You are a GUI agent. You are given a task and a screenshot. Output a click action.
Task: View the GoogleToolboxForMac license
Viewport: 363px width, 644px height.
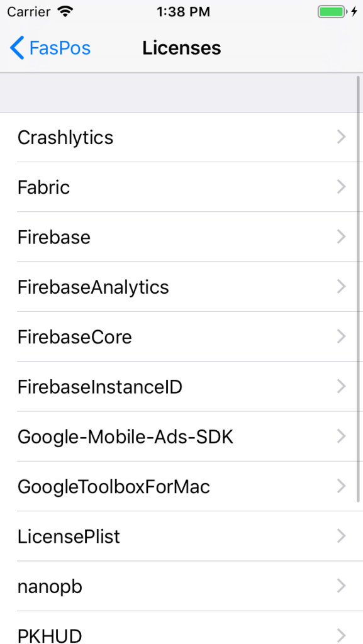tap(181, 486)
